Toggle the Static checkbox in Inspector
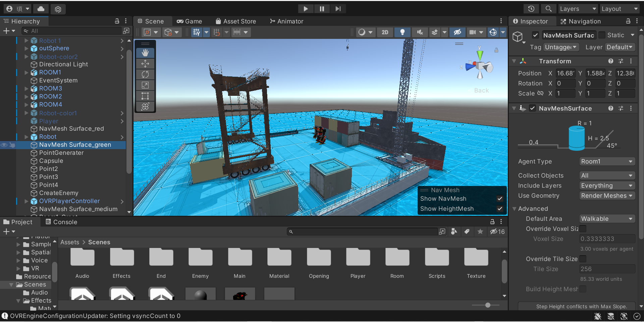The image size is (644, 322). point(602,35)
